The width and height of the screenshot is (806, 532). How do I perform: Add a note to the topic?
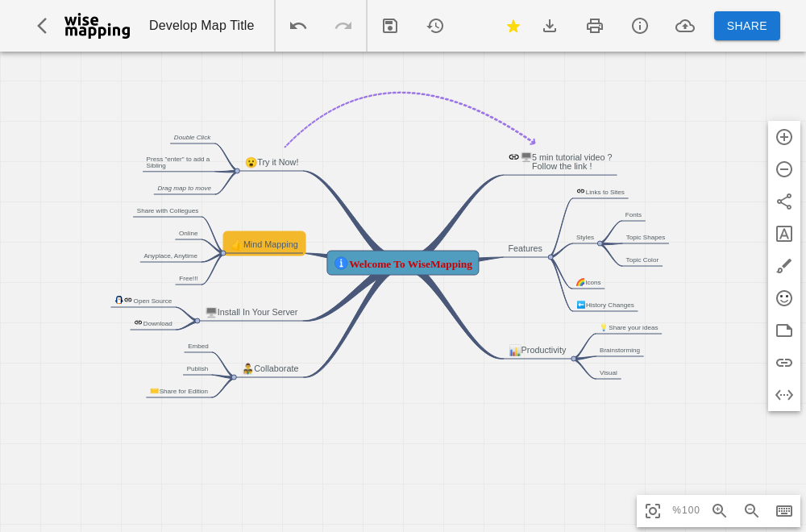click(784, 330)
